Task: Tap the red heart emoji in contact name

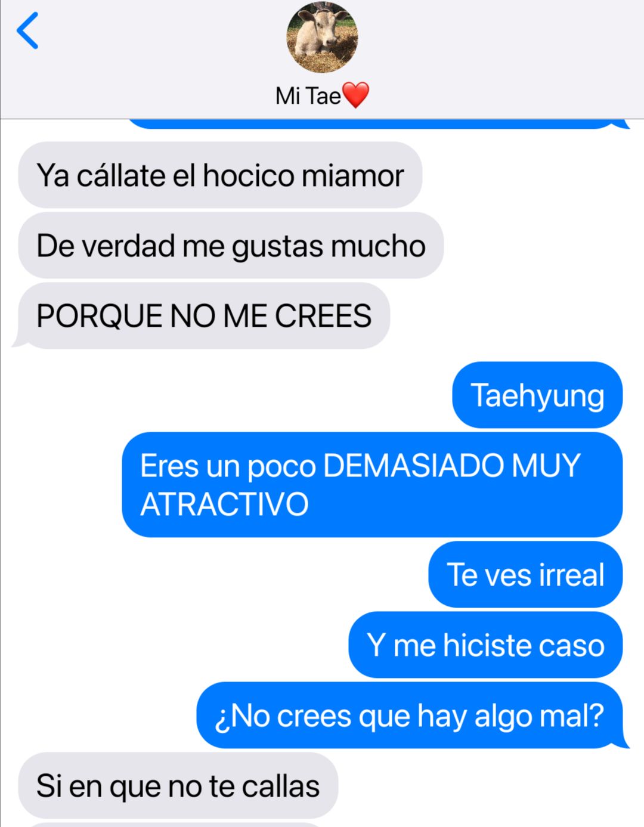Action: click(x=356, y=95)
